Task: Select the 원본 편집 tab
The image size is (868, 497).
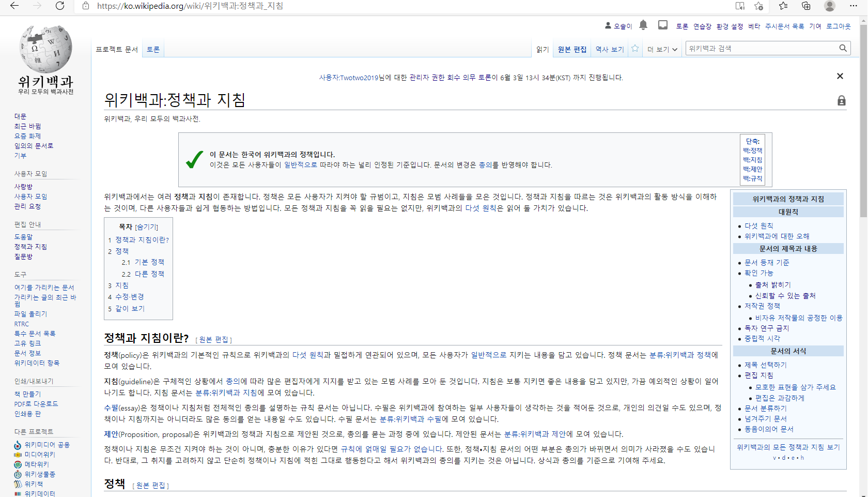Action: [x=572, y=50]
